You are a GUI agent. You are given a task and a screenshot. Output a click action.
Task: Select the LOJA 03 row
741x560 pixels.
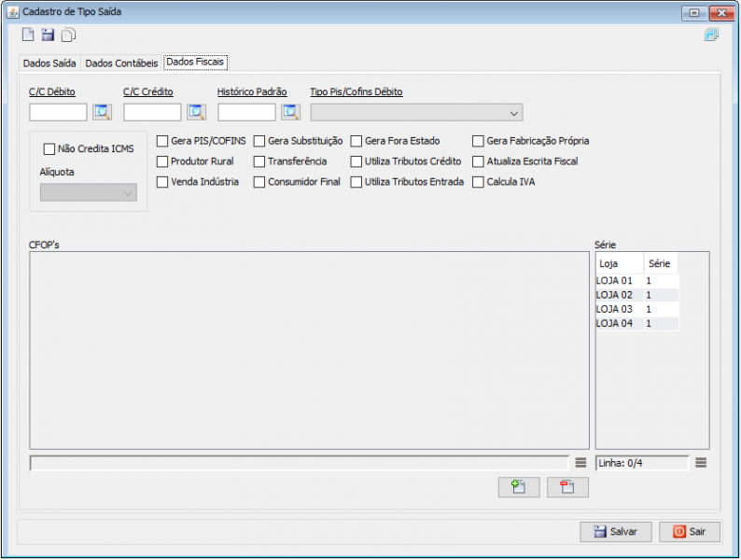637,310
